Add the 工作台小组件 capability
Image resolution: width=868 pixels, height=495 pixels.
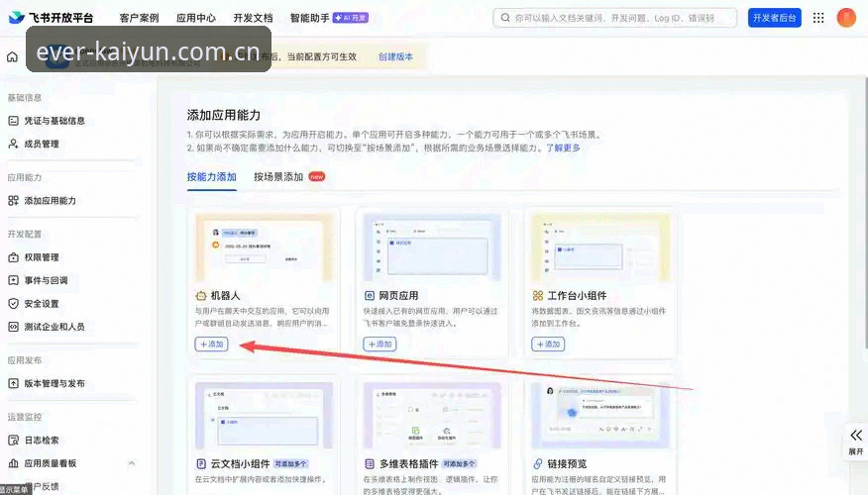548,344
